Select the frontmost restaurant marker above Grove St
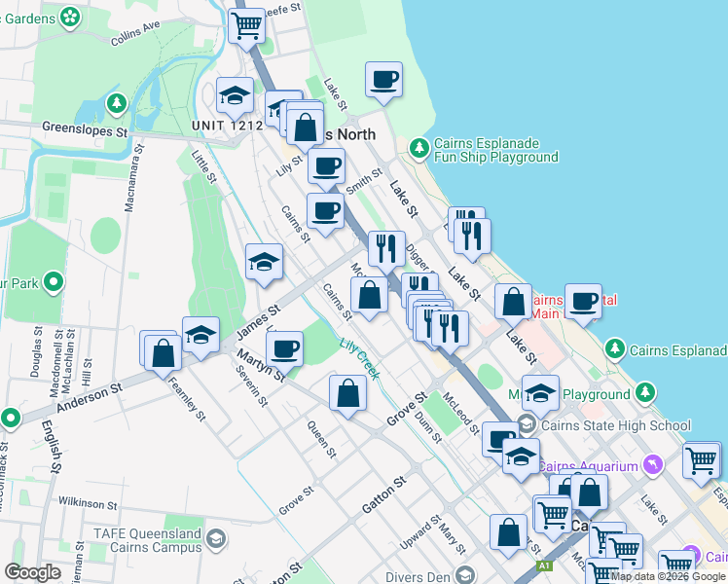The height and width of the screenshot is (584, 728). coord(450,330)
